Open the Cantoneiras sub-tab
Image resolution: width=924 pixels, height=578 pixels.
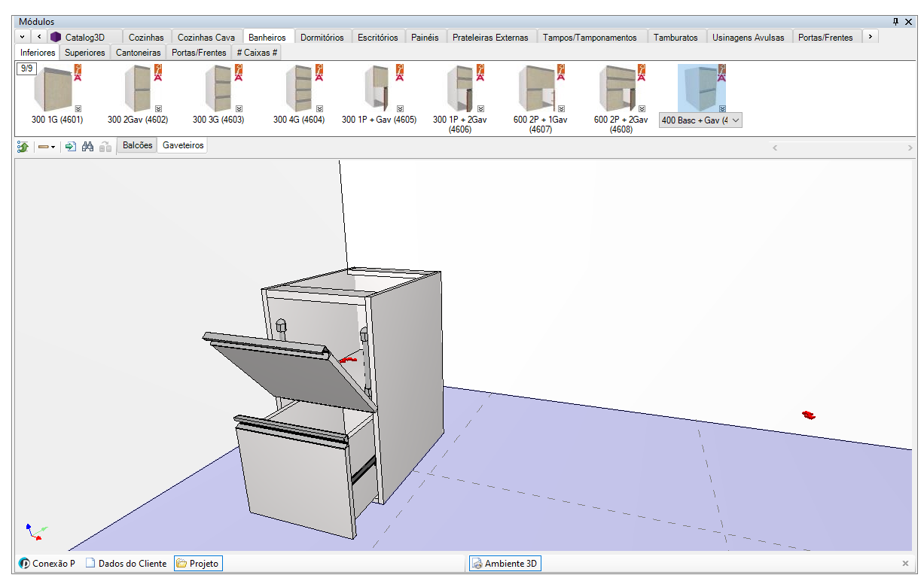click(x=139, y=53)
